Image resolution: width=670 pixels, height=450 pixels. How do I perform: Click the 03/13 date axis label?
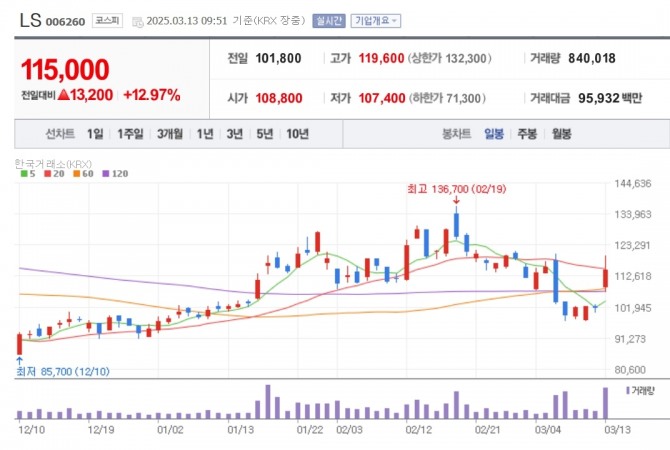(x=617, y=429)
